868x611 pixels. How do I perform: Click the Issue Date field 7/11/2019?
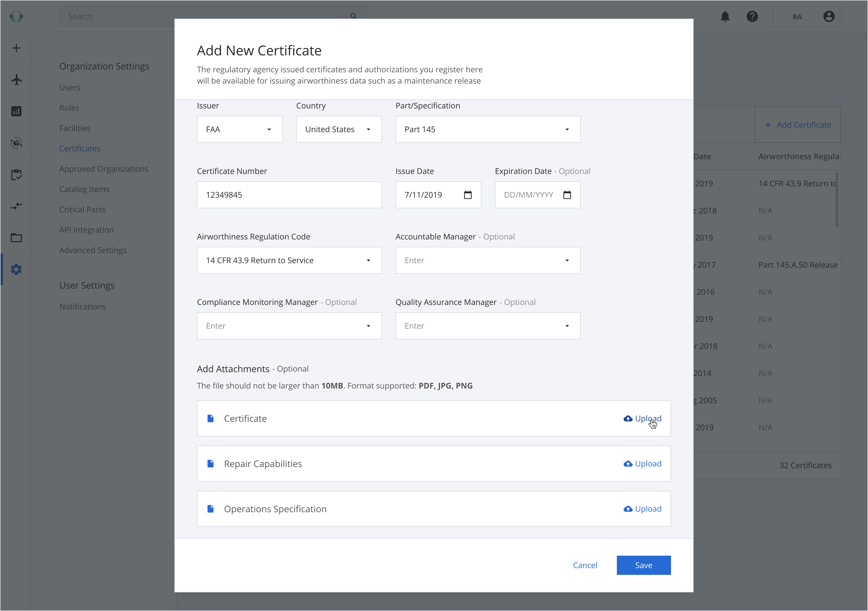pos(439,195)
